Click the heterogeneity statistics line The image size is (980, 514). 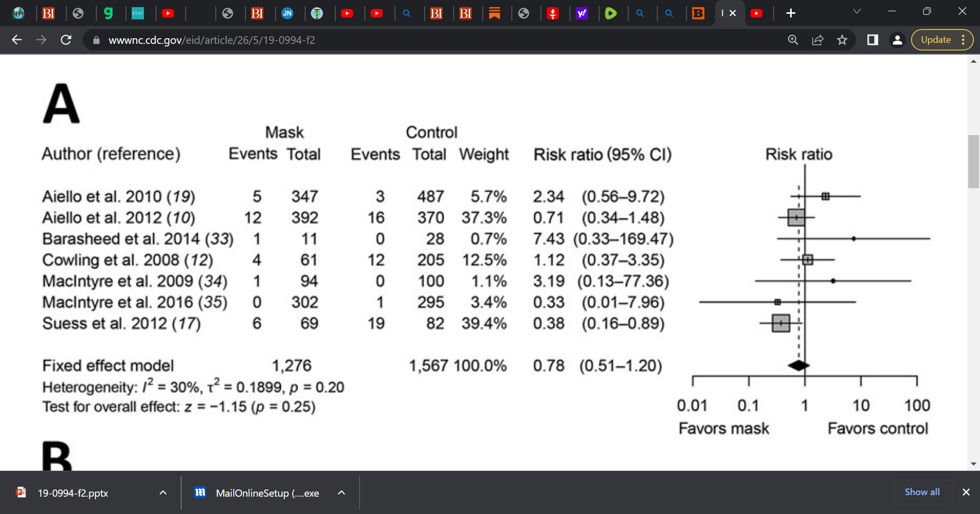point(193,387)
